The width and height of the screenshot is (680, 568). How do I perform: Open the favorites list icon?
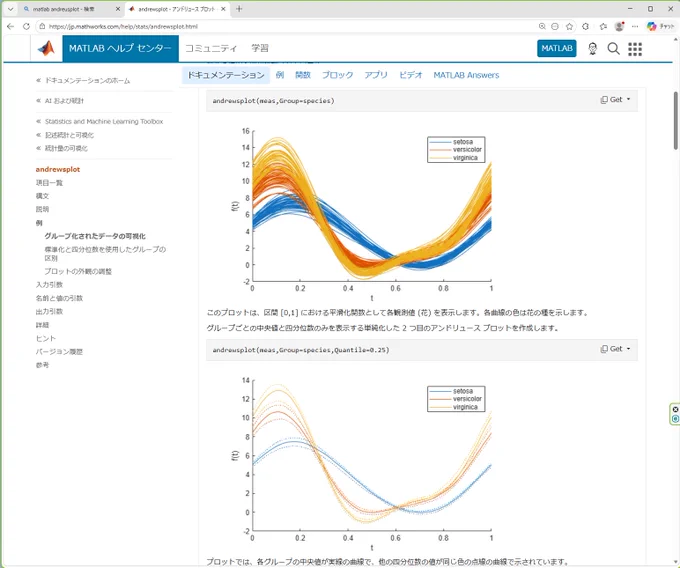point(603,26)
